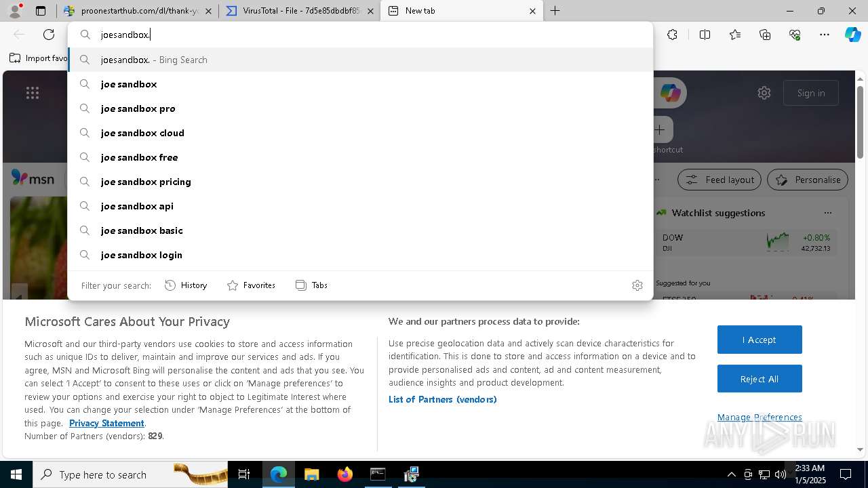Screen dimensions: 868x488
Task: Show hidden tray icons chevron
Action: (x=731, y=474)
